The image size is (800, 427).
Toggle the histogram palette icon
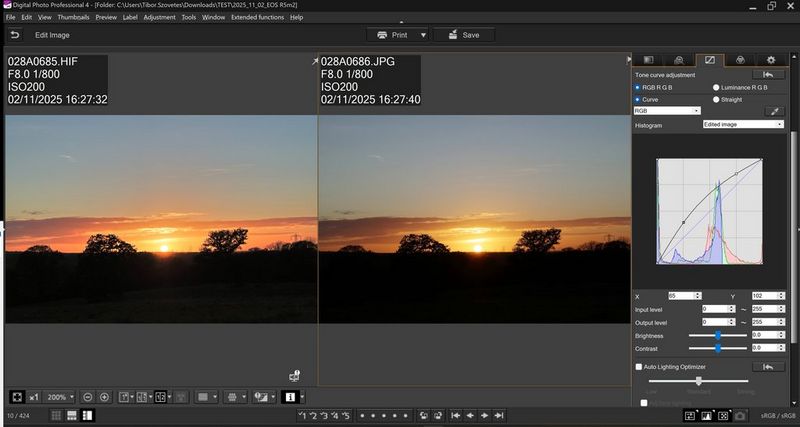[707, 416]
